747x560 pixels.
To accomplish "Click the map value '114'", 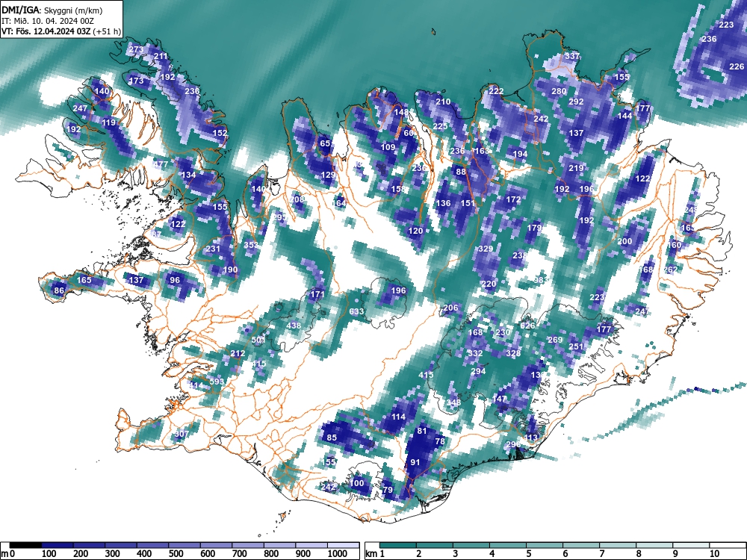I will click(398, 417).
